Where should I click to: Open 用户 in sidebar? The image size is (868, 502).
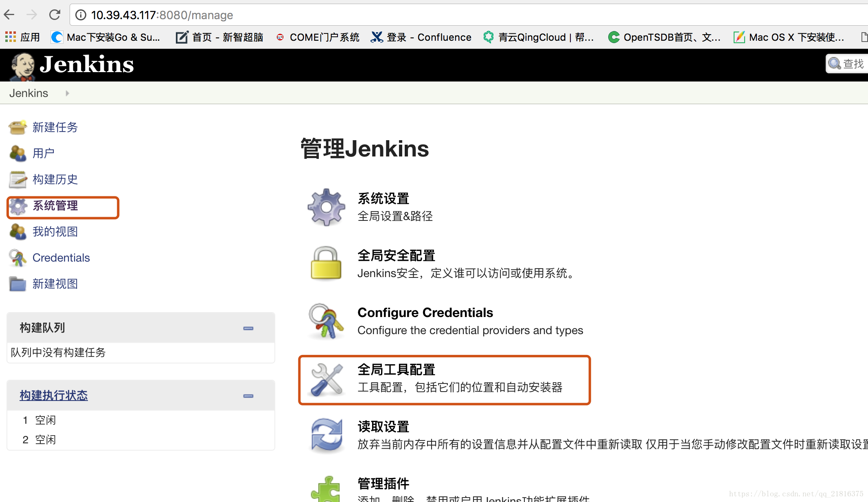44,153
